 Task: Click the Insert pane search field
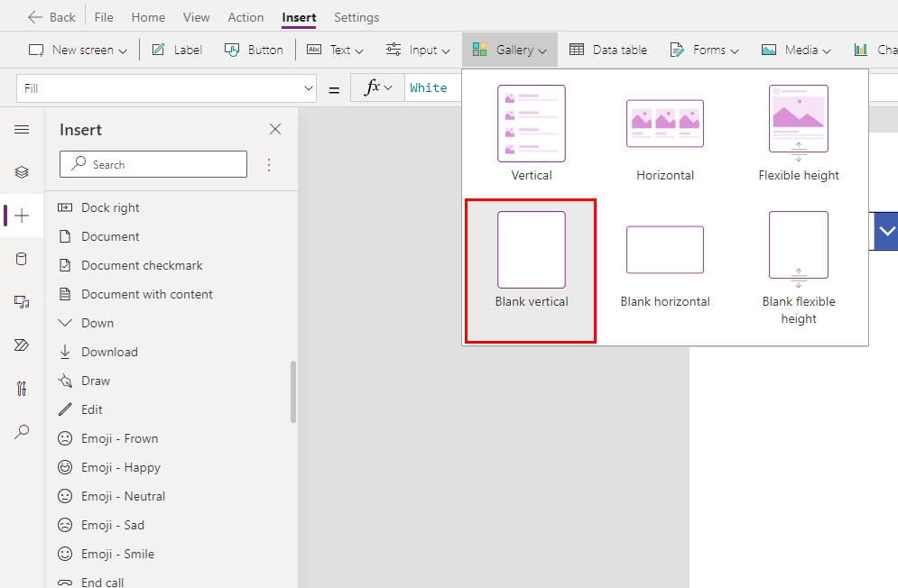point(153,164)
